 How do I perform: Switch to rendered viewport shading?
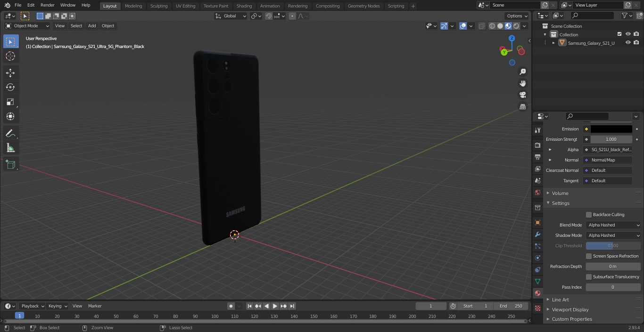click(516, 26)
